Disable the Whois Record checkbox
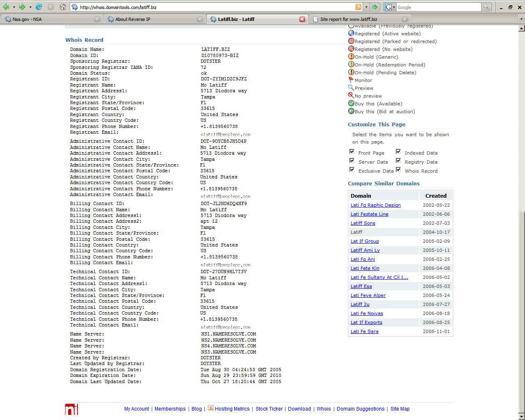 (x=398, y=170)
